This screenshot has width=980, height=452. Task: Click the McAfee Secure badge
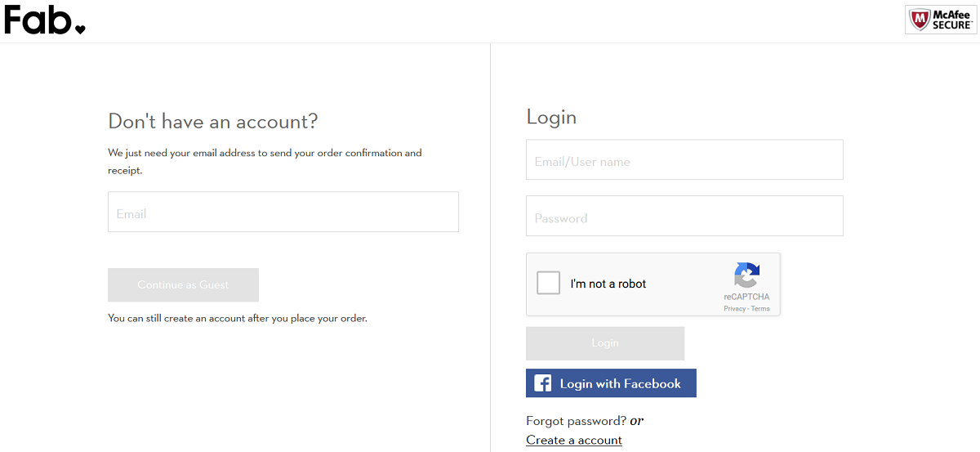tap(941, 20)
